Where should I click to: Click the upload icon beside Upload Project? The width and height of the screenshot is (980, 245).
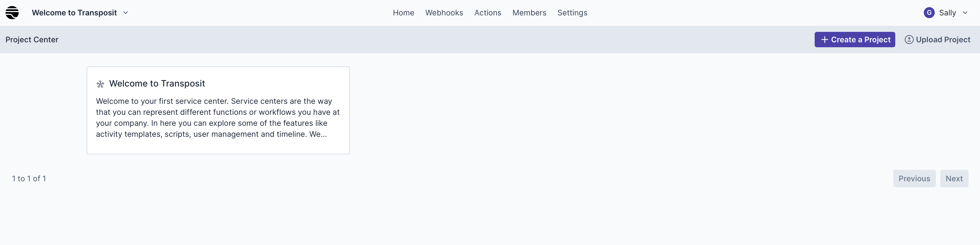[909, 40]
